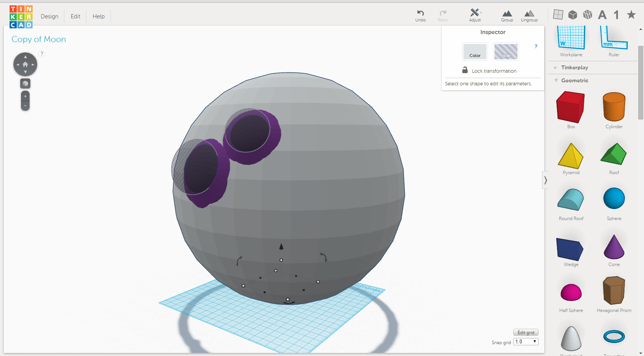Zoom out with the minus button
The width and height of the screenshot is (644, 356).
pyautogui.click(x=25, y=106)
